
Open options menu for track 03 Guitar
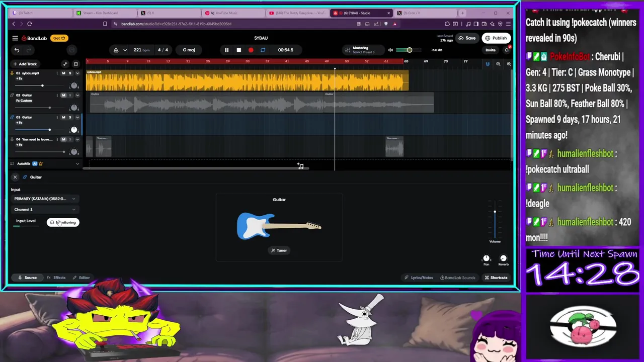click(x=57, y=117)
